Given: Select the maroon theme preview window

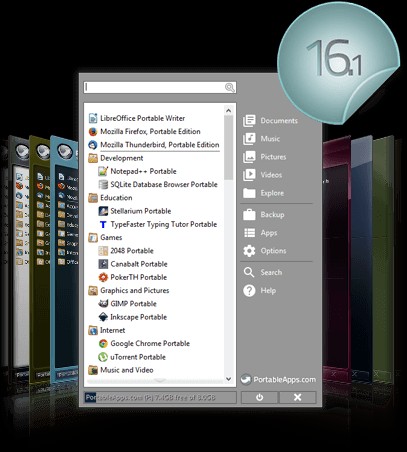Looking at the screenshot, I should coord(337,260).
